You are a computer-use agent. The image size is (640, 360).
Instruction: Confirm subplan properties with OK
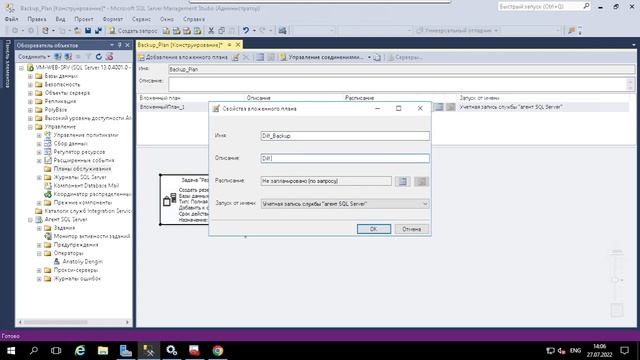point(373,229)
